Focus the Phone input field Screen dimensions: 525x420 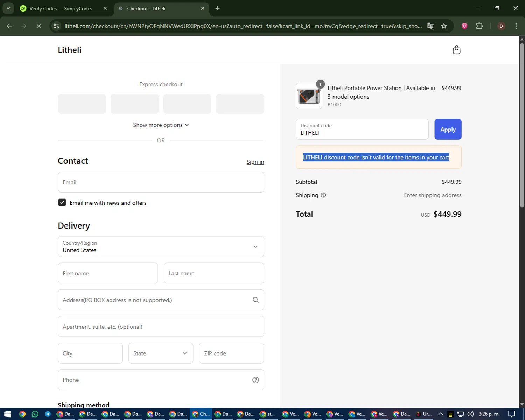tap(161, 380)
